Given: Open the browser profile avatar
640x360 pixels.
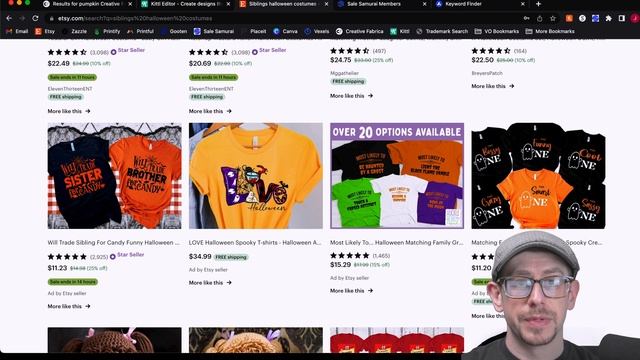Looking at the screenshot, I should point(635,18).
